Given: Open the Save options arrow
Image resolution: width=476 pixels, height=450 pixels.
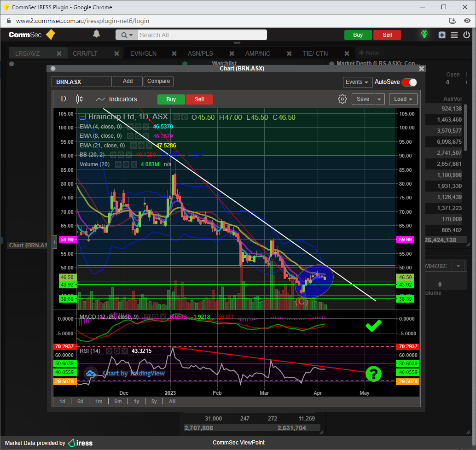Looking at the screenshot, I should pyautogui.click(x=379, y=99).
